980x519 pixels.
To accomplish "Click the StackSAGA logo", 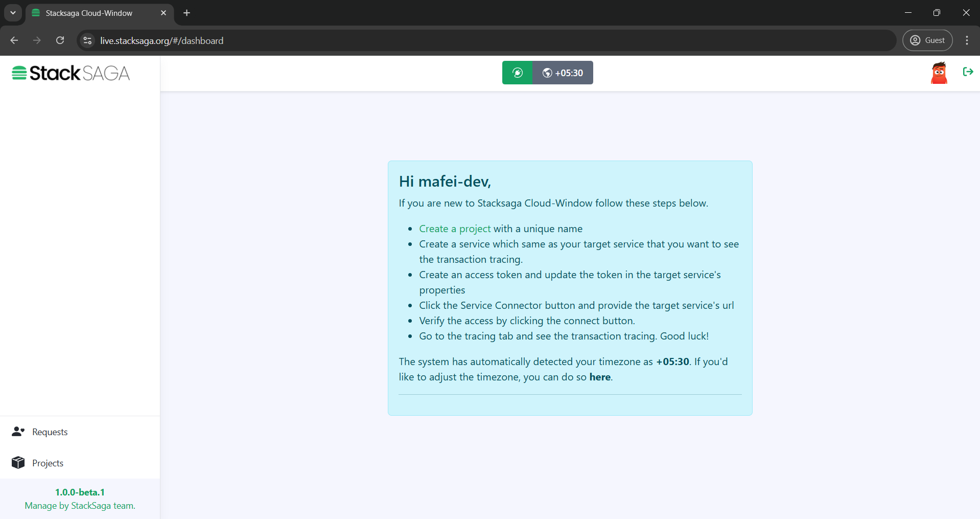I will pyautogui.click(x=71, y=73).
